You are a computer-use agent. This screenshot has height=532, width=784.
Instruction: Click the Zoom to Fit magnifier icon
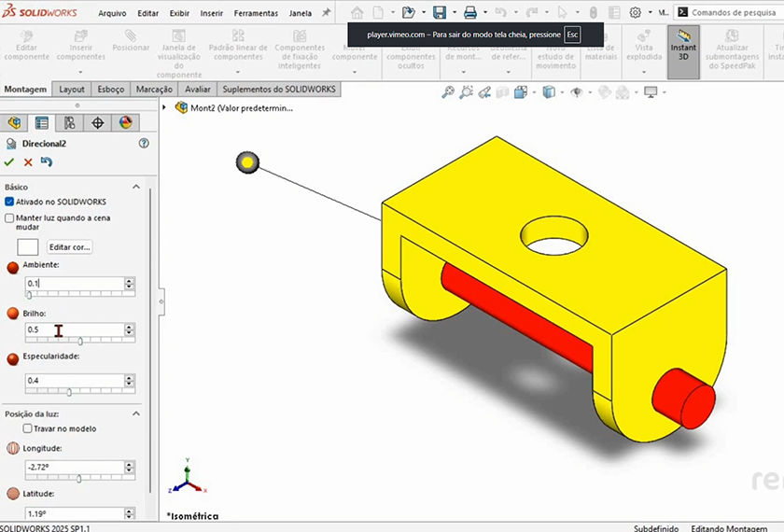[x=448, y=92]
